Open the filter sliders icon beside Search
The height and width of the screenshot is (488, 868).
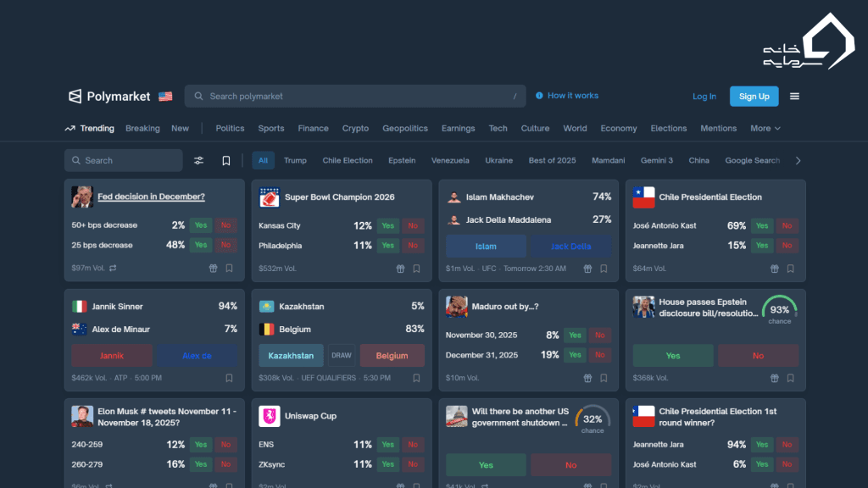pos(198,161)
